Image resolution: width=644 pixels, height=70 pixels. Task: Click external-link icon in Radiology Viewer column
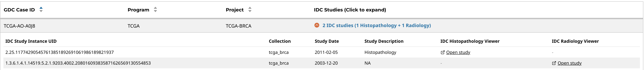pos(554,63)
